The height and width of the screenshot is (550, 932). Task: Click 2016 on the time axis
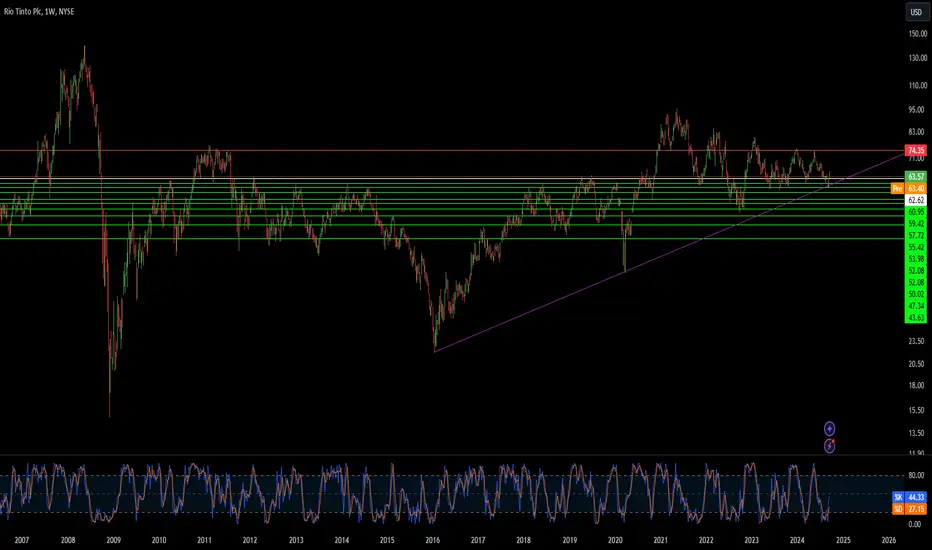(x=432, y=540)
